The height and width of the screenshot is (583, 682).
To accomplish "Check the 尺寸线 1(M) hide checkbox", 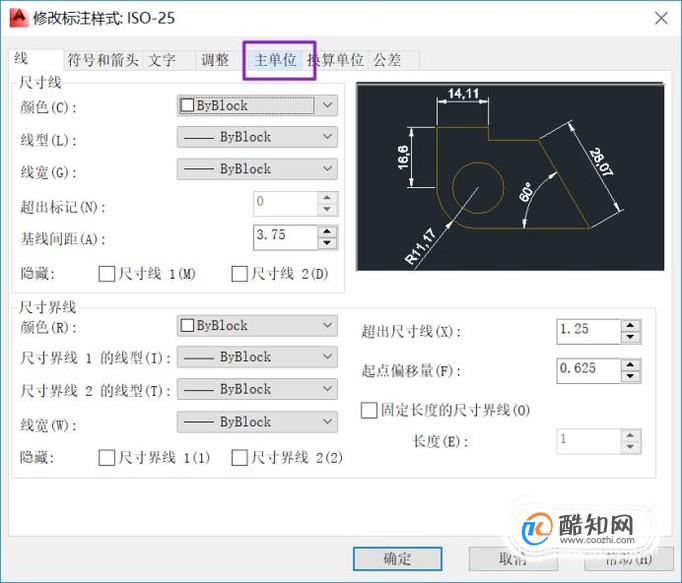I will [x=107, y=274].
